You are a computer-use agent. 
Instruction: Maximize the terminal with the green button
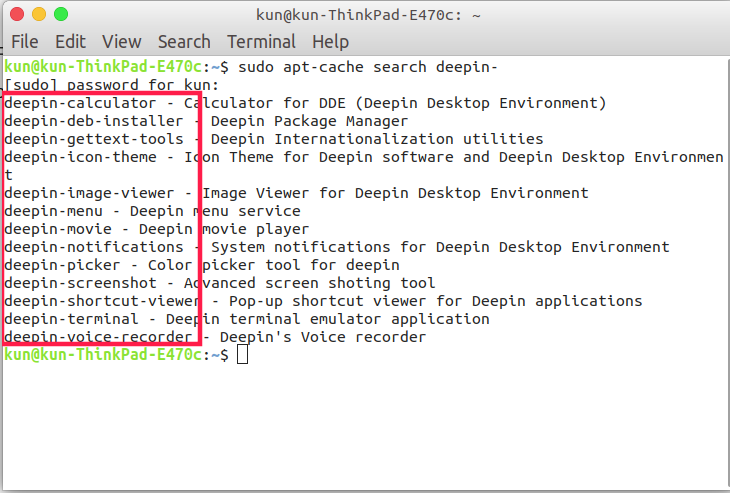61,14
